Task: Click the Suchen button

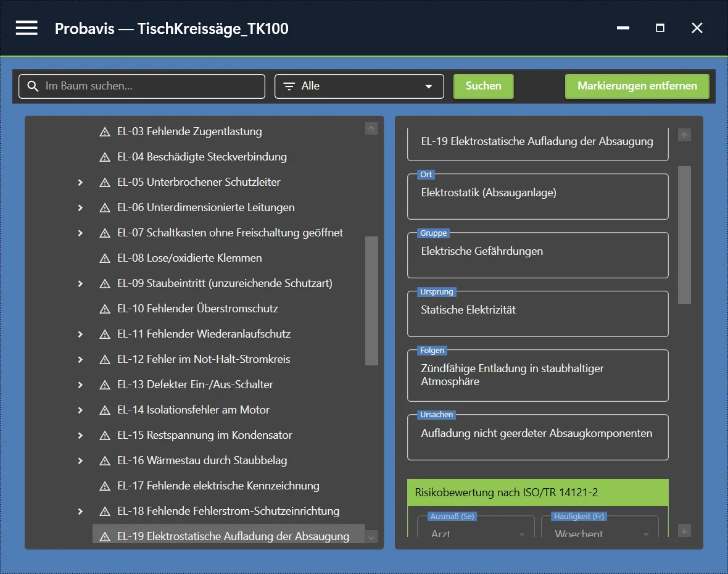Action: click(483, 86)
